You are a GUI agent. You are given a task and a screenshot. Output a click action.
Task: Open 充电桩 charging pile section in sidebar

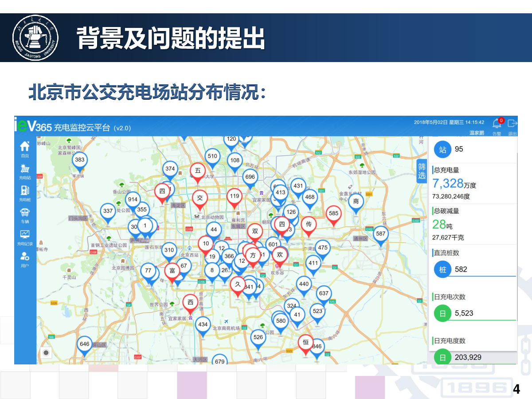click(25, 193)
